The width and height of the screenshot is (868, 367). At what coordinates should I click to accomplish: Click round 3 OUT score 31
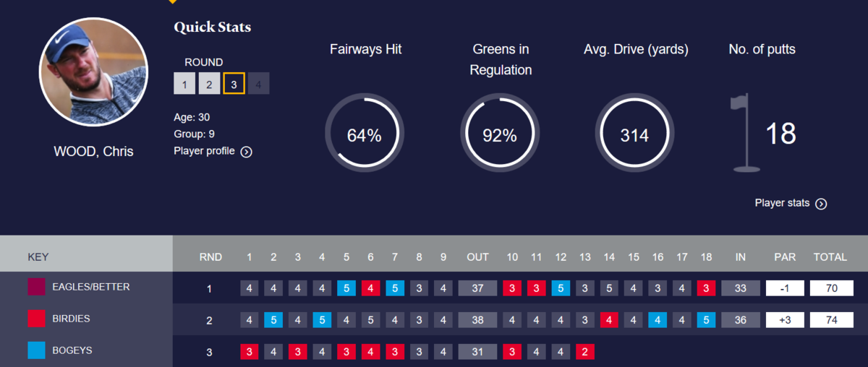pos(477,352)
